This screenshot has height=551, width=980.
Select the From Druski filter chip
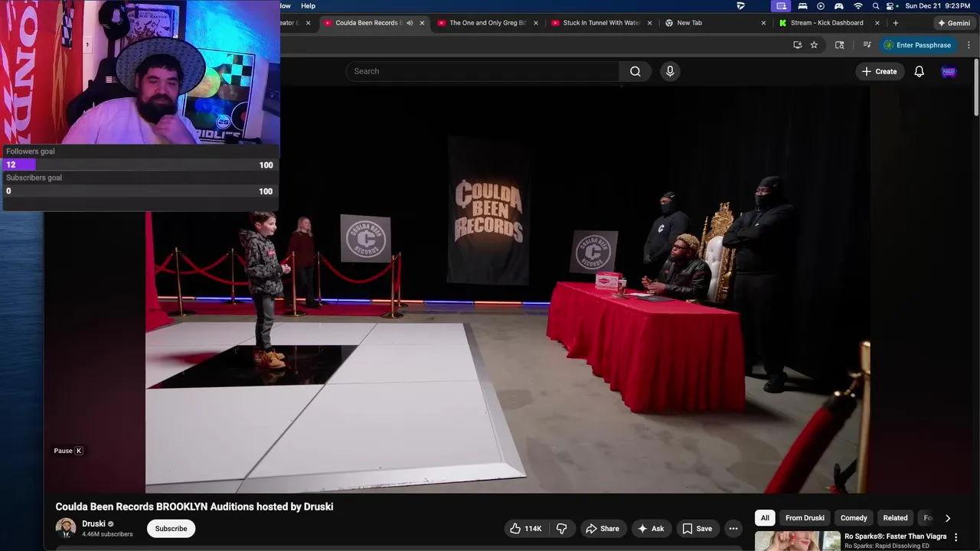805,518
